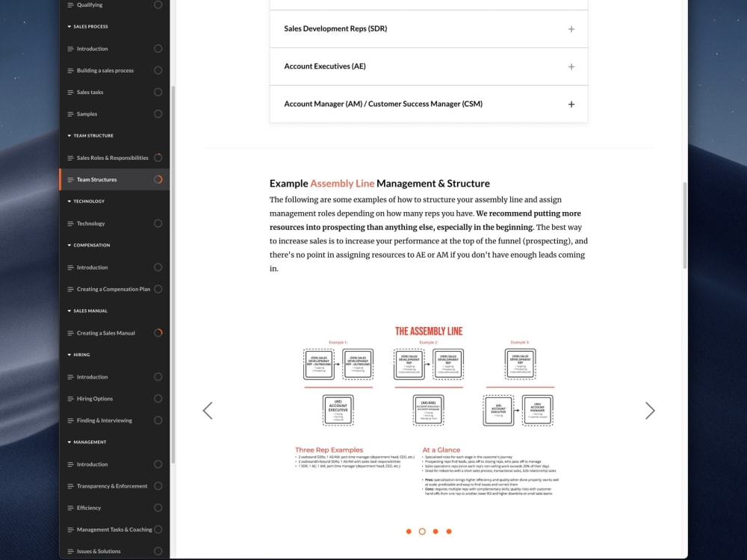This screenshot has width=747, height=560.
Task: Collapse the COMPENSATION section
Action: (x=69, y=245)
